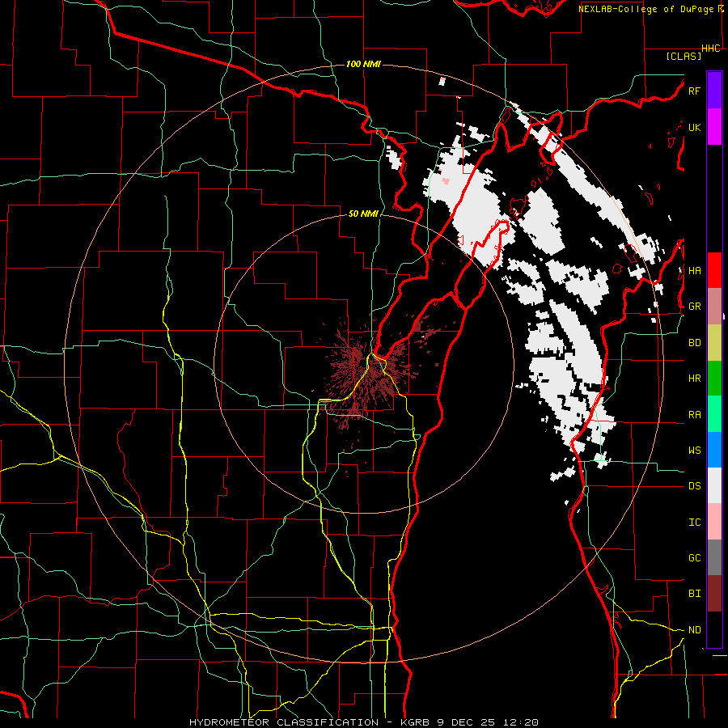728x728 pixels.
Task: Click the 12:20 time stamp
Action: coord(519,722)
